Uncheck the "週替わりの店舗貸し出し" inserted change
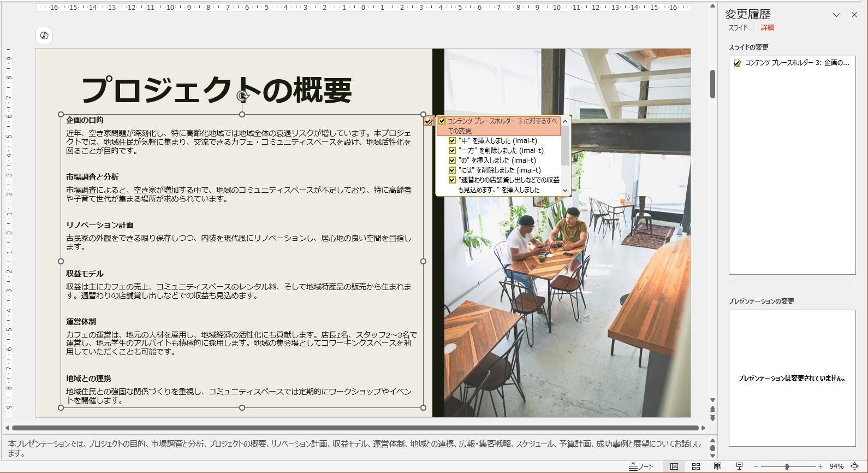Image resolution: width=868 pixels, height=473 pixels. (452, 180)
